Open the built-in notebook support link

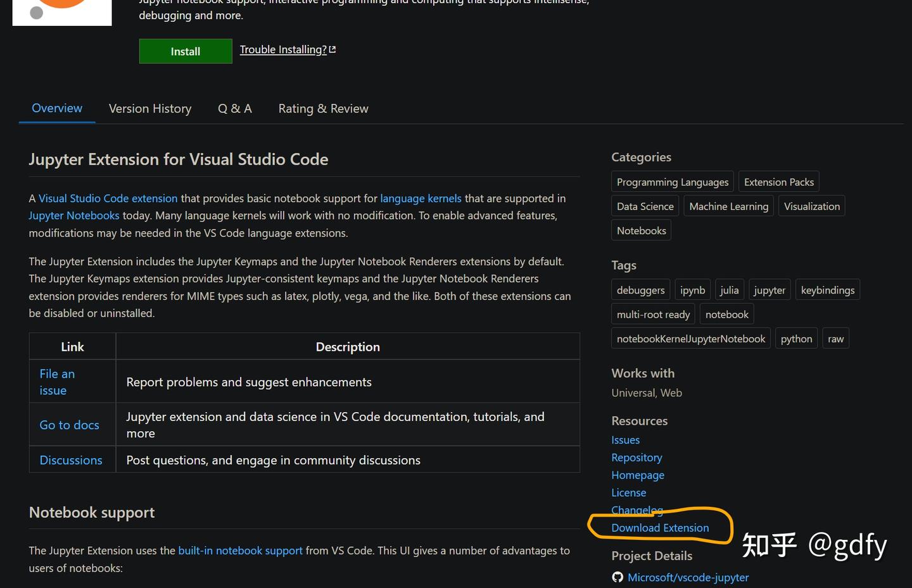[240, 551]
